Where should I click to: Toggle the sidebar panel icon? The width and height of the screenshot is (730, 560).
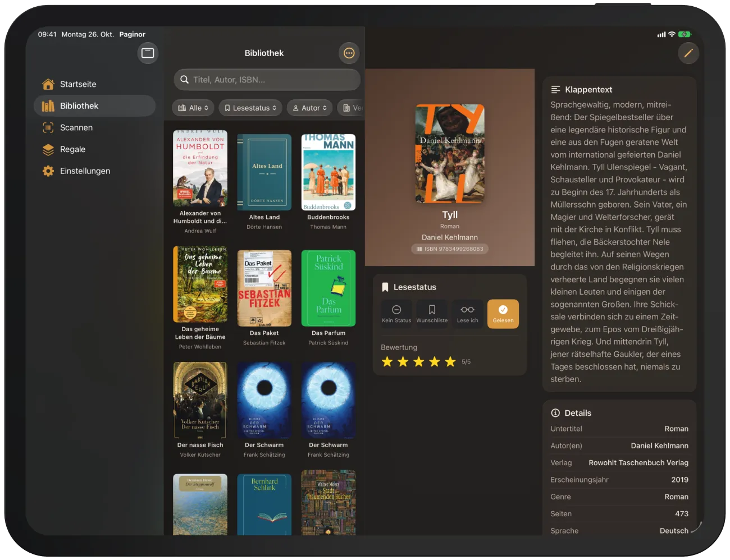(148, 53)
